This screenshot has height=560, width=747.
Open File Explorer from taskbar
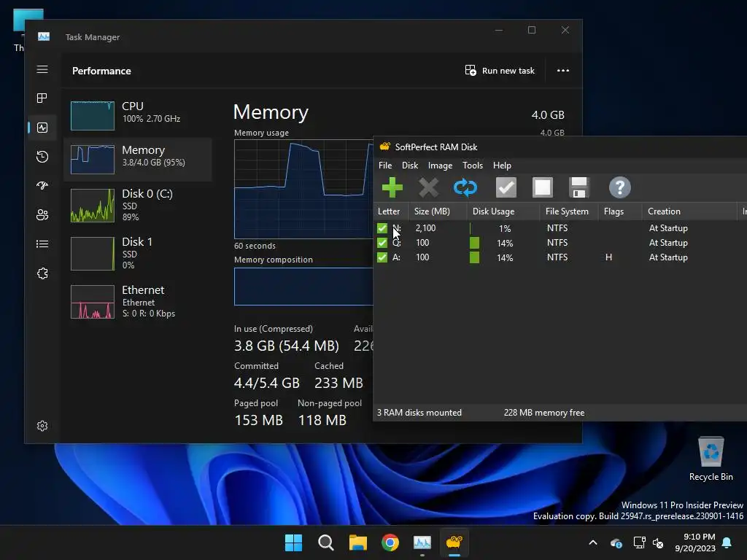[x=357, y=542]
